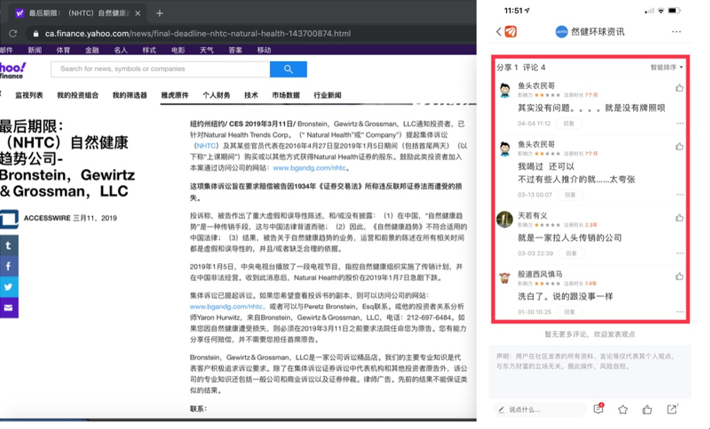Open 新闻 in the purple Yahoo bar

coord(35,50)
